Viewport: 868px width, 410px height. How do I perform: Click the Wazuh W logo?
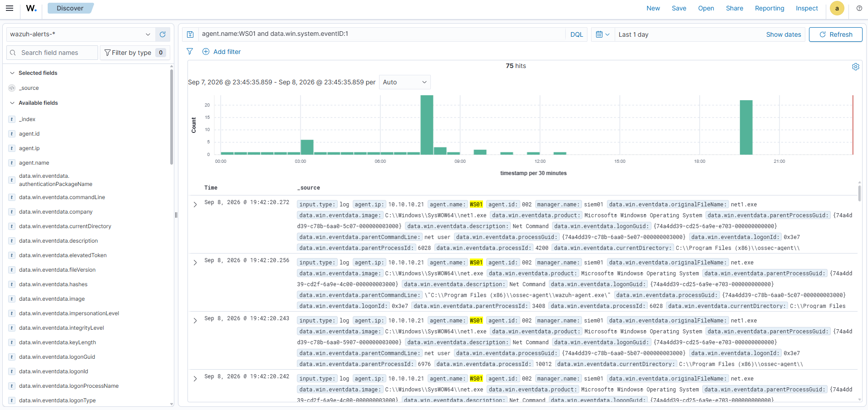(31, 8)
